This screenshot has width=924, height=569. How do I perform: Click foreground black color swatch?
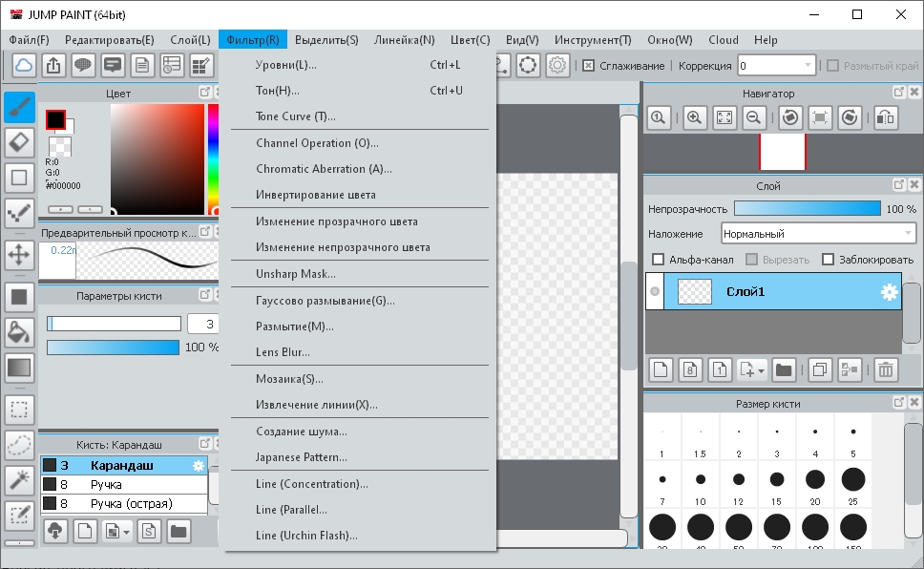[x=55, y=119]
